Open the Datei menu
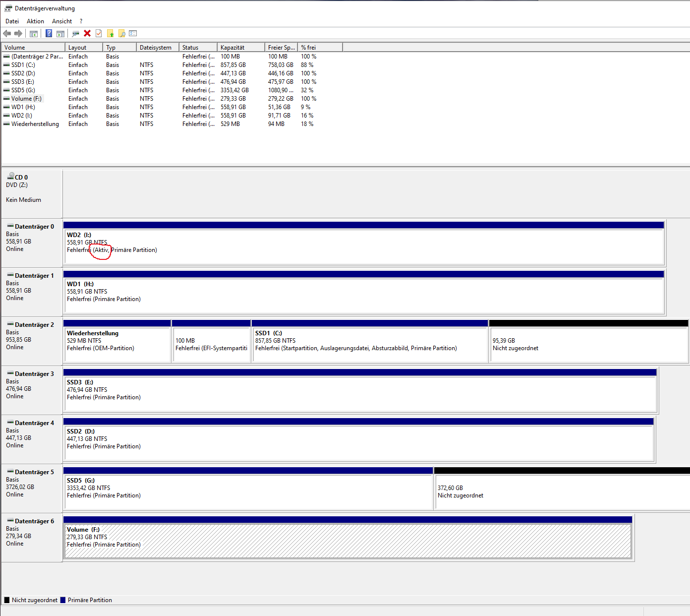This screenshot has width=690, height=616. tap(12, 21)
